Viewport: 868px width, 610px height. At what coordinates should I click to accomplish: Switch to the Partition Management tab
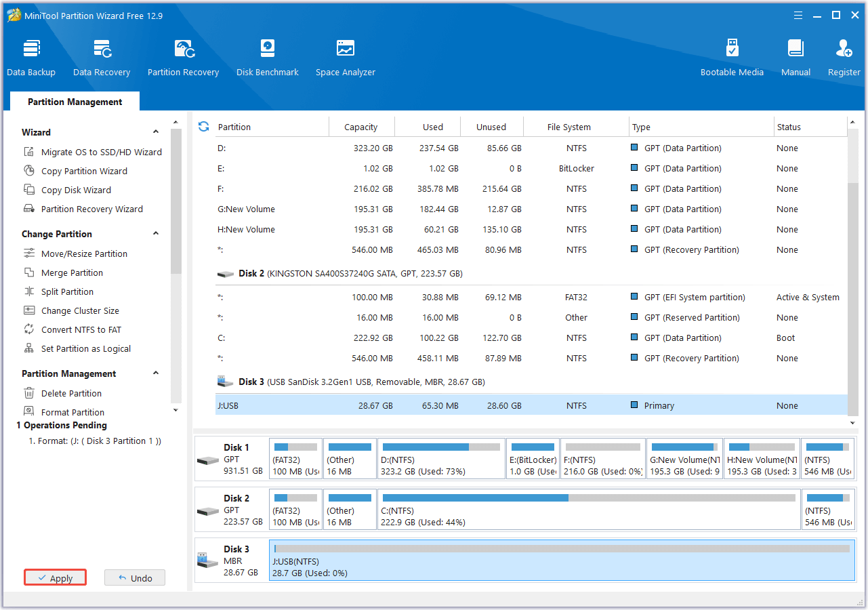(x=75, y=101)
